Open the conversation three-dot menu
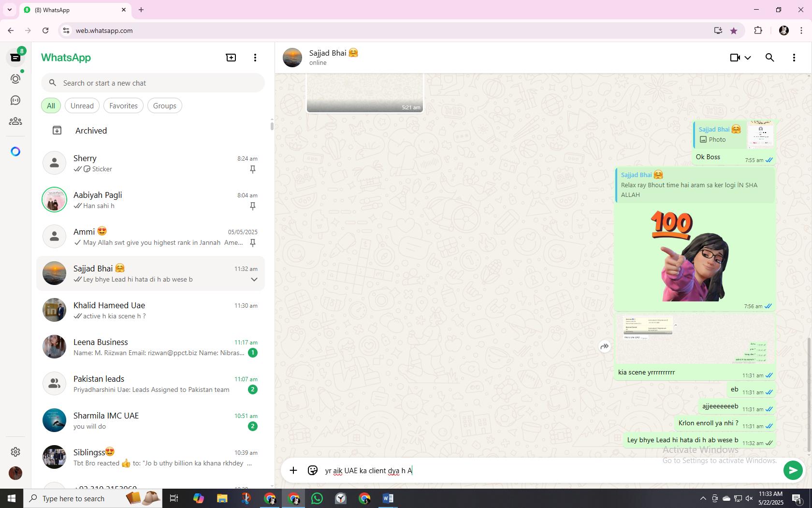Viewport: 812px width, 508px height. click(x=794, y=58)
